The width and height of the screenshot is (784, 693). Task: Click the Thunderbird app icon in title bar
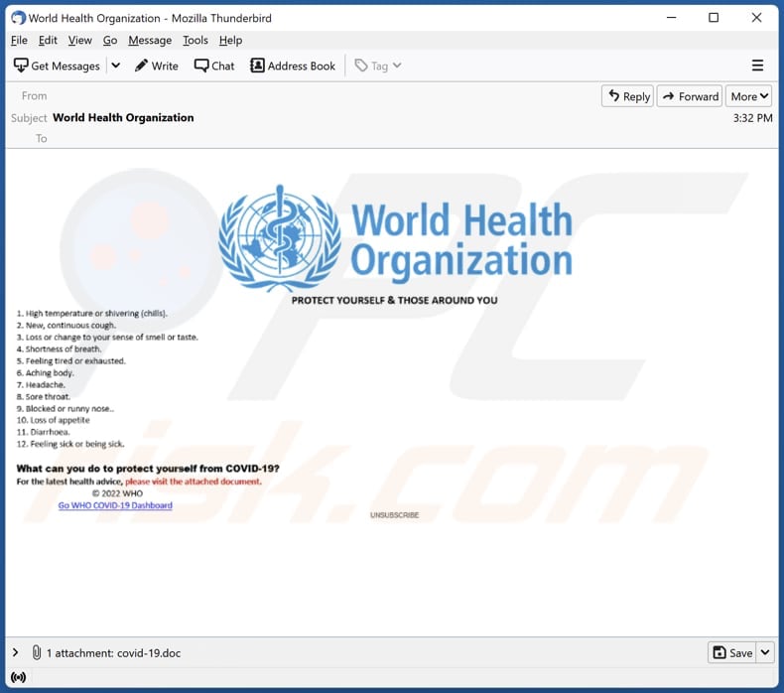click(18, 18)
